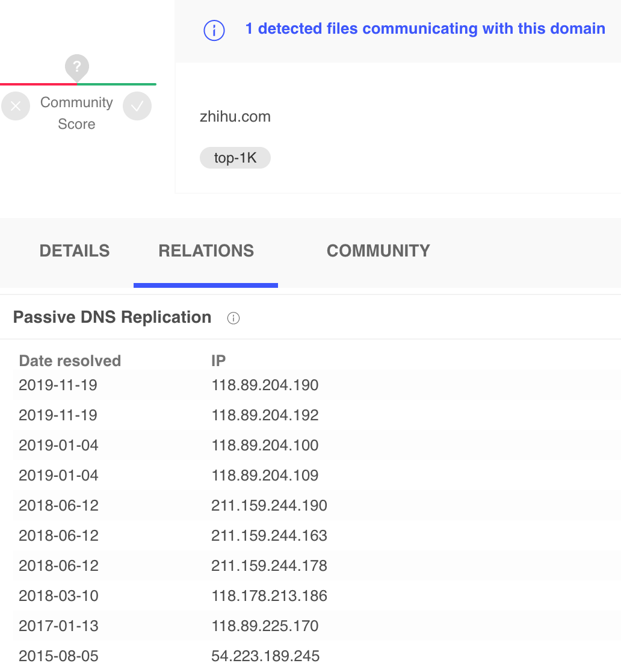
Task: Vote positive with the checkmark icon
Action: click(x=137, y=107)
